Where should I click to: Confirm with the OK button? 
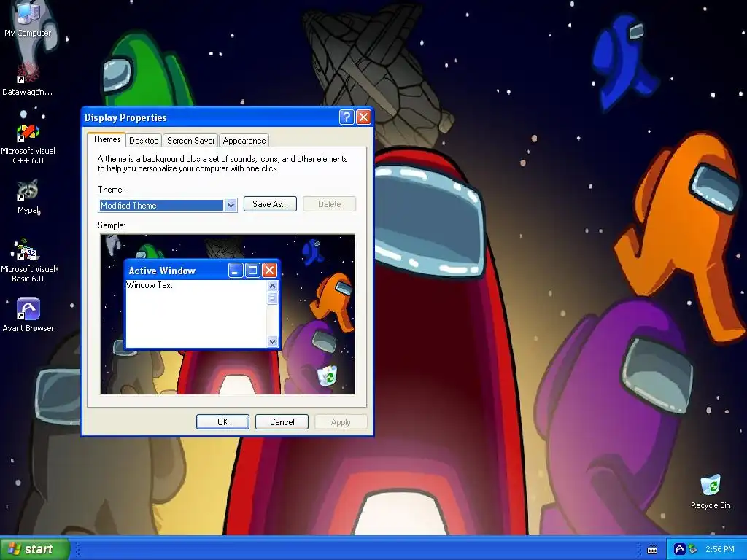coord(222,422)
